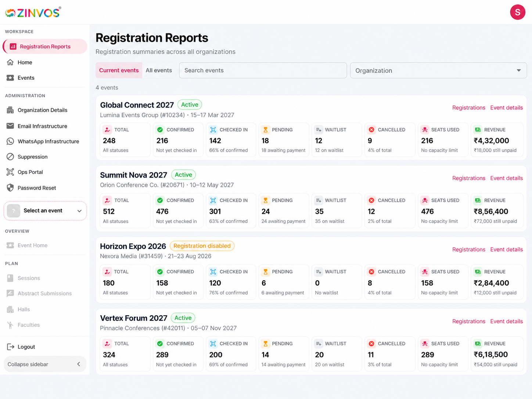Open Registration Reports in sidebar

click(x=45, y=46)
